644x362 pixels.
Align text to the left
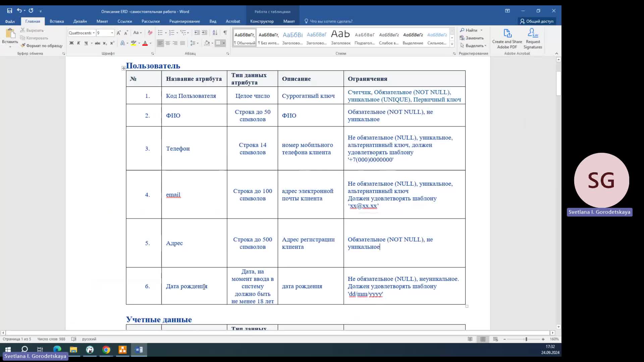160,43
